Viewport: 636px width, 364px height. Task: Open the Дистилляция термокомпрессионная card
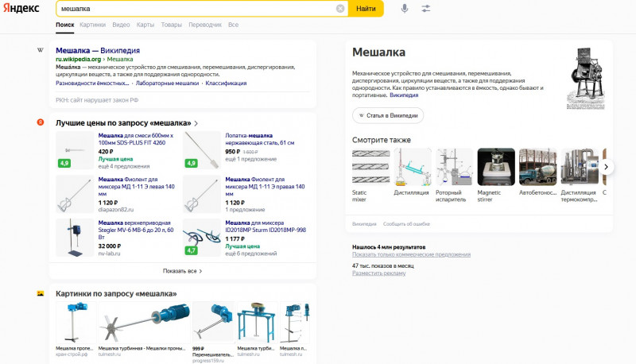[x=580, y=175]
